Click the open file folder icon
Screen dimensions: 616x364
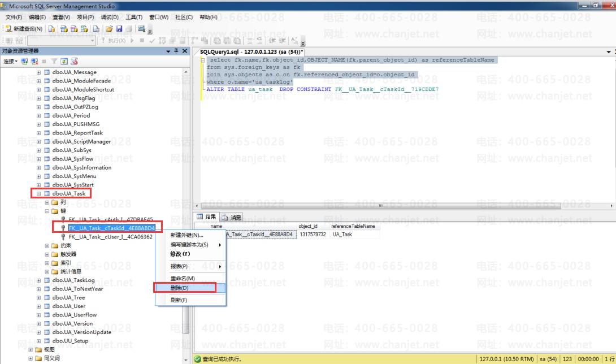point(109,29)
